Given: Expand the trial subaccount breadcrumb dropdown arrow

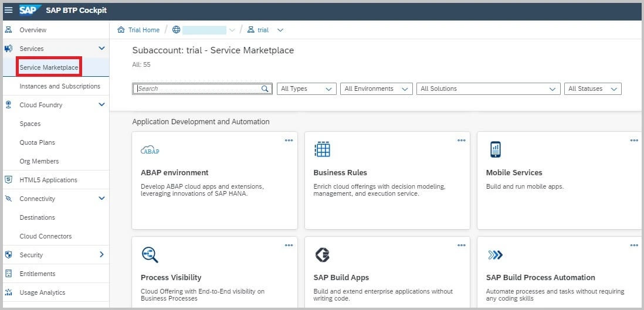Looking at the screenshot, I should click(x=280, y=30).
